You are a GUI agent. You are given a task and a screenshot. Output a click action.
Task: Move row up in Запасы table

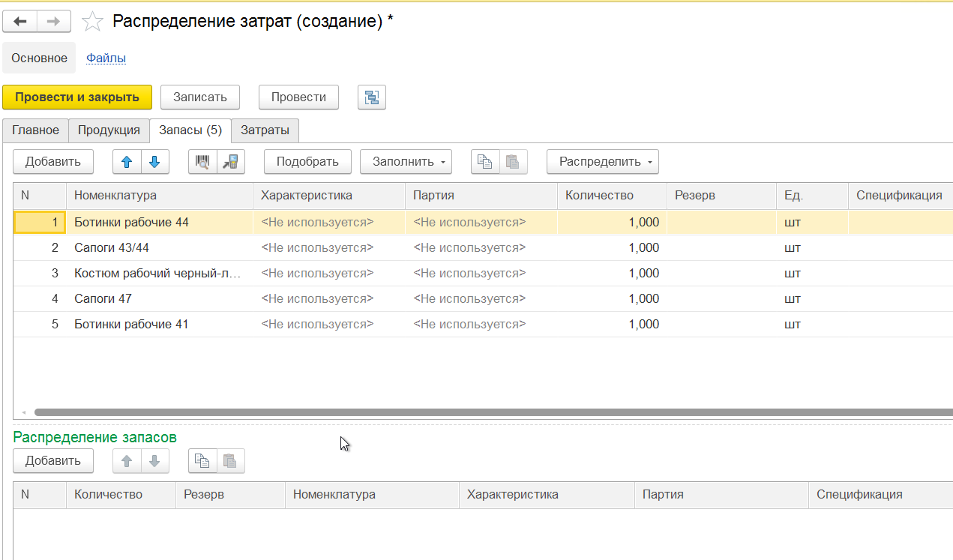127,161
